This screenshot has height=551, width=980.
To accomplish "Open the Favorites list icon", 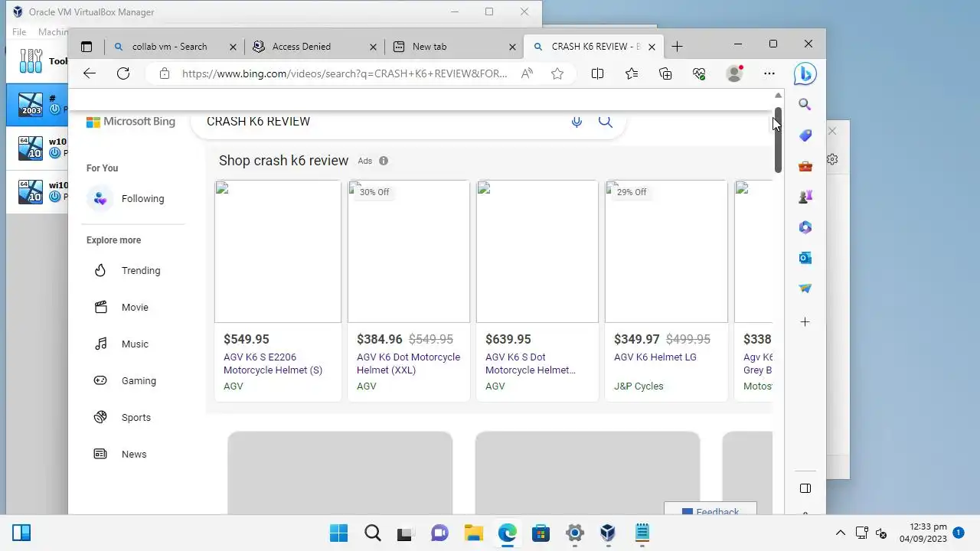I will click(632, 73).
